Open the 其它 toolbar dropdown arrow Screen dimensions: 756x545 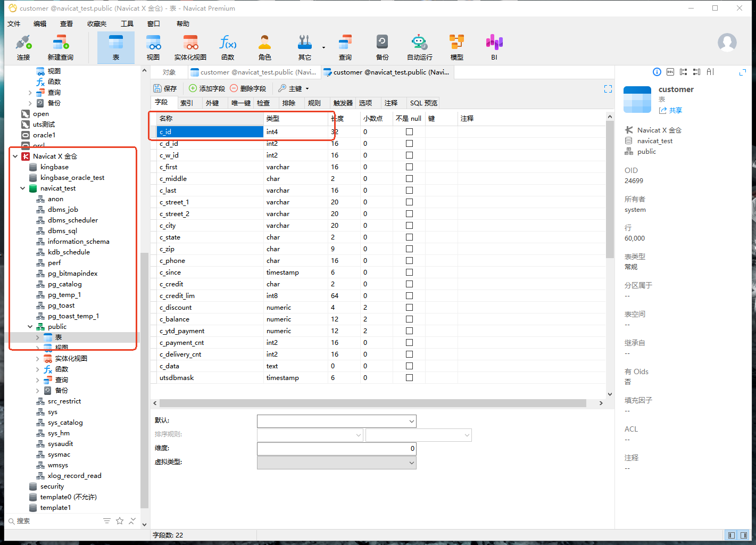tap(323, 47)
